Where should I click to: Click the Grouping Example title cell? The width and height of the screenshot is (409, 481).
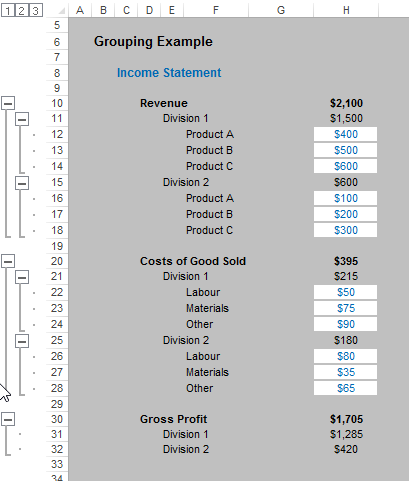pos(153,42)
